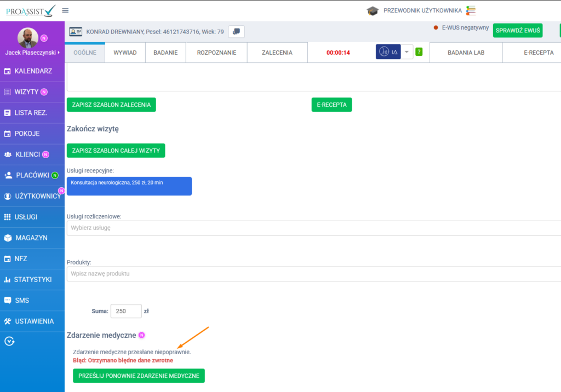Click the green question mark help icon
The height and width of the screenshot is (392, 561).
[x=419, y=52]
